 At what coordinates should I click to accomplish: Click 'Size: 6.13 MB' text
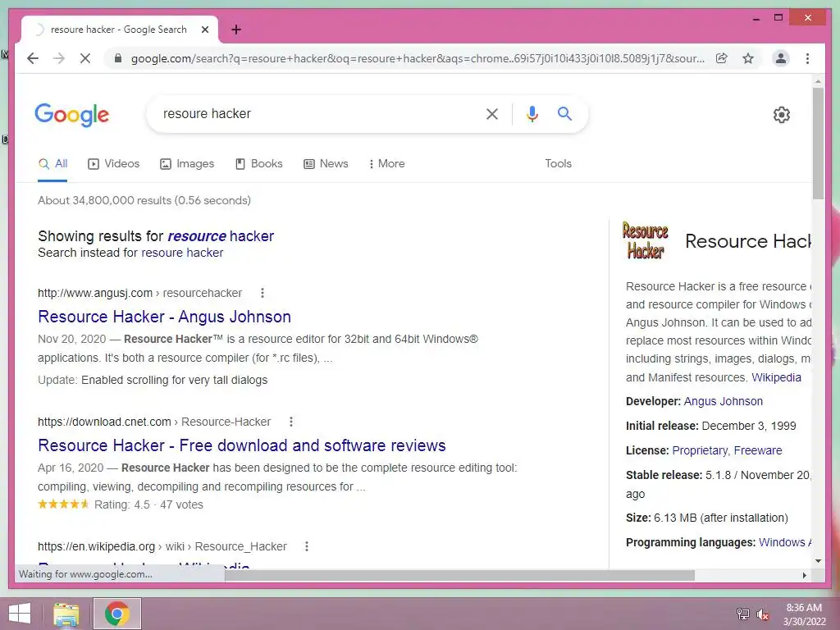(x=706, y=518)
